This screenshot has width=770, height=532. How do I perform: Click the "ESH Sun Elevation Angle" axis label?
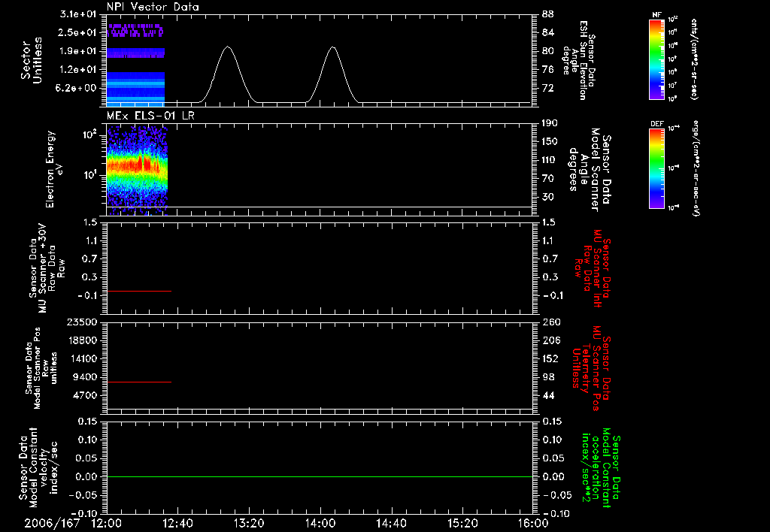(580, 60)
